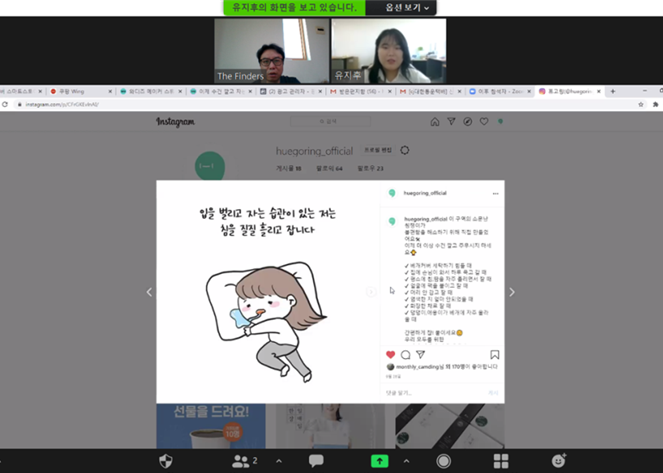This screenshot has height=473, width=663.
Task: Click the 게시 post comment button
Action: tap(493, 393)
